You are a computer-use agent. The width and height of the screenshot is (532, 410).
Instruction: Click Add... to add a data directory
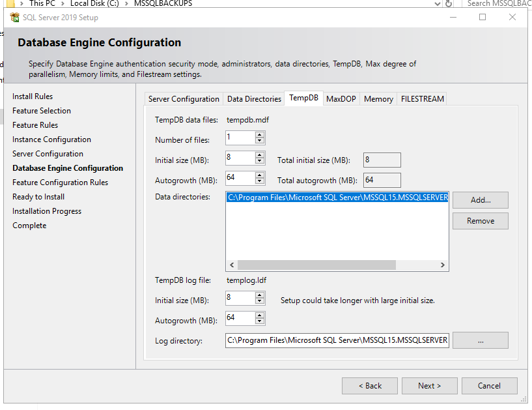tap(481, 200)
